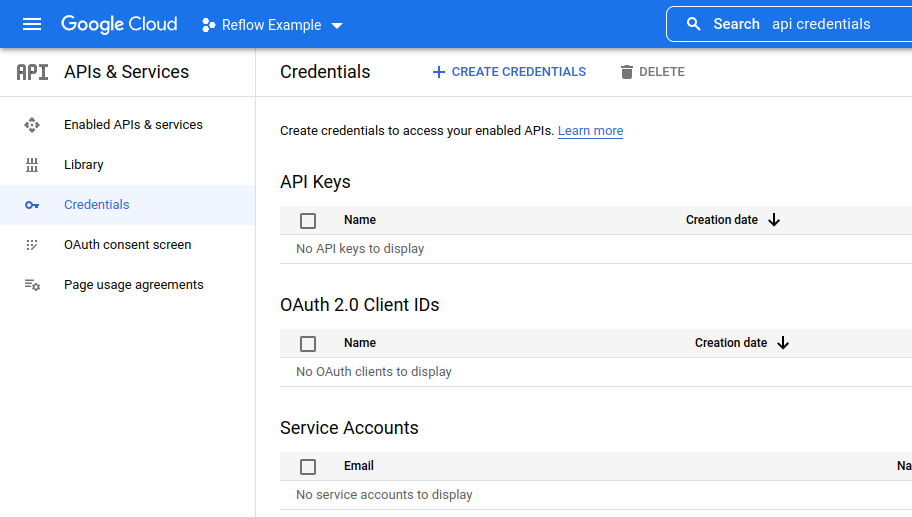Click the Credentials key icon
The height and width of the screenshot is (517, 912).
click(32, 205)
